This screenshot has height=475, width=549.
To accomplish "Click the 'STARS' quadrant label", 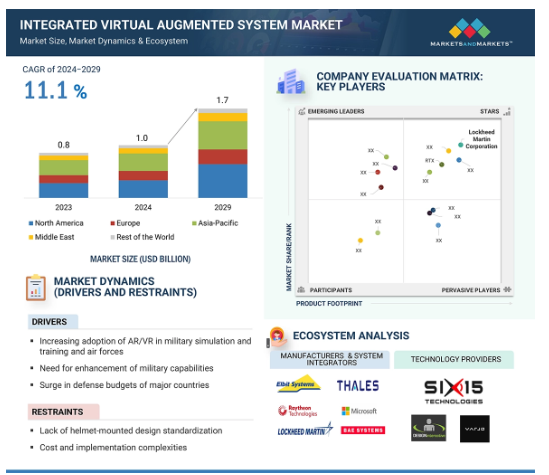I will (x=489, y=111).
